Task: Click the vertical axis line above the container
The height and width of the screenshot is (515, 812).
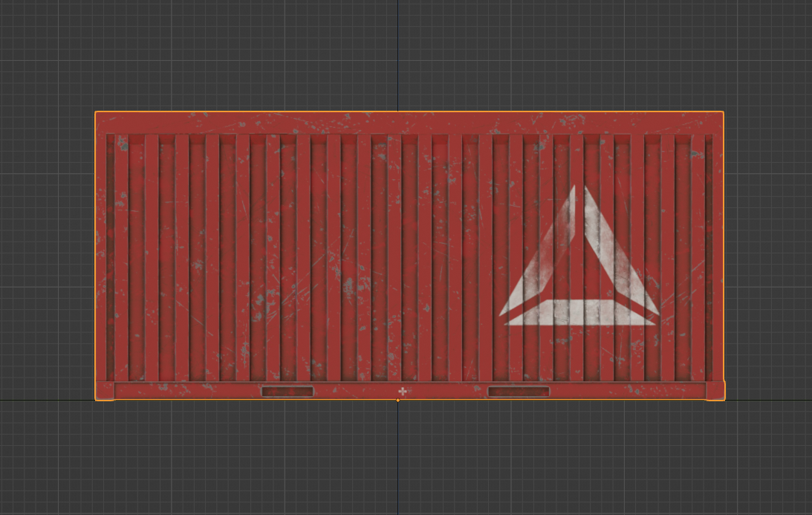Action: (x=397, y=55)
